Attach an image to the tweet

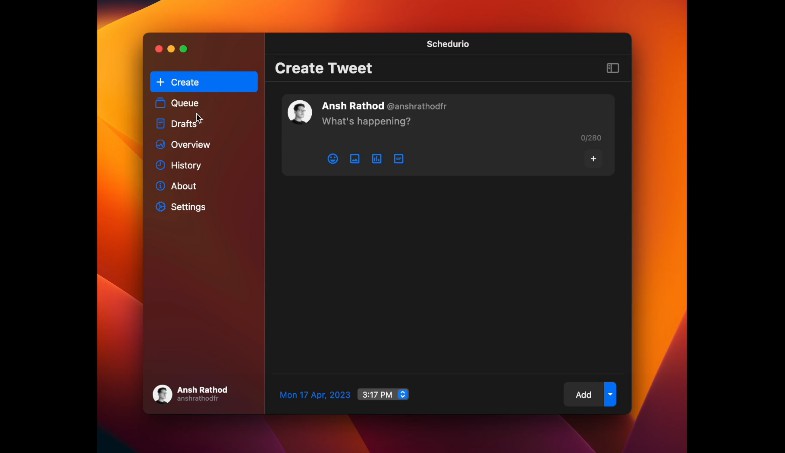[x=354, y=159]
